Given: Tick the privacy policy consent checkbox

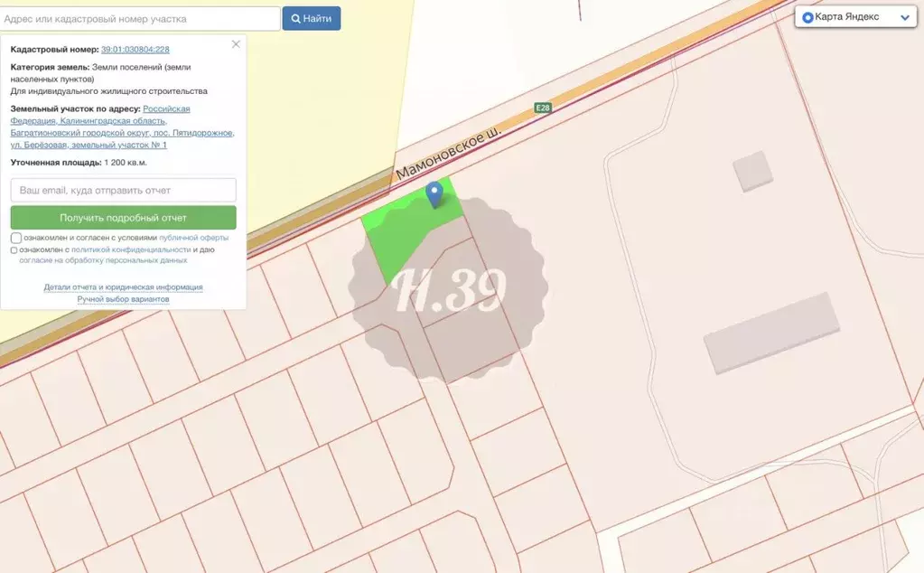Looking at the screenshot, I should click(14, 250).
